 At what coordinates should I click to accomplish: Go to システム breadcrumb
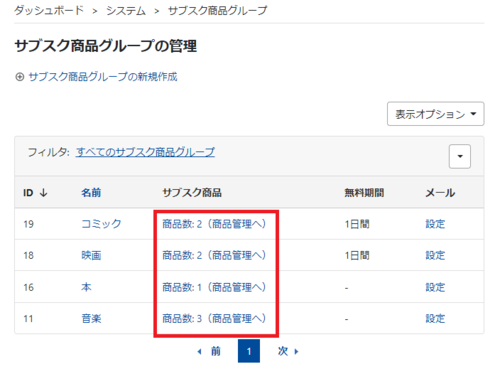point(126,11)
